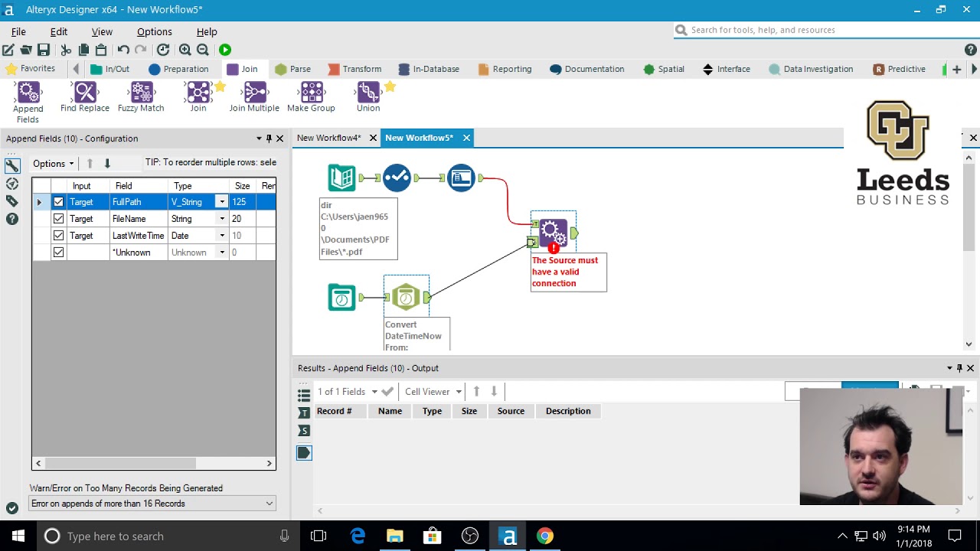Pick the Join Multiple tool
980x551 pixels.
point(254,93)
